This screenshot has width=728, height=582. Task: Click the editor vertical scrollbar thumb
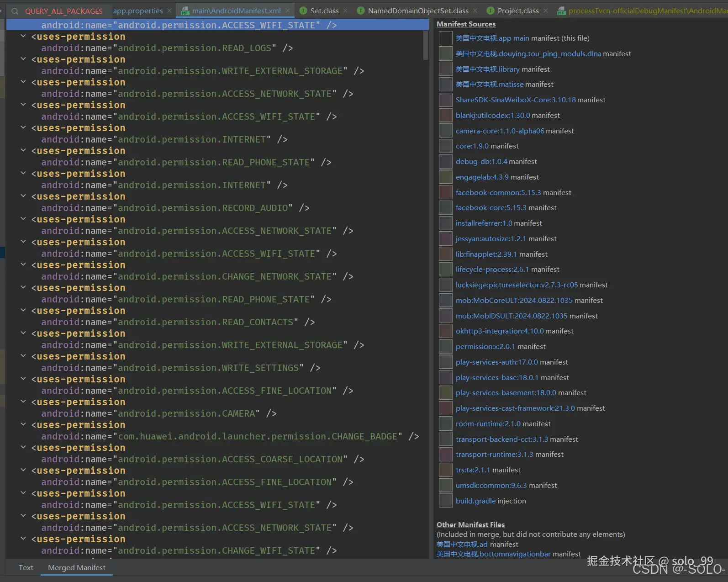(x=426, y=45)
